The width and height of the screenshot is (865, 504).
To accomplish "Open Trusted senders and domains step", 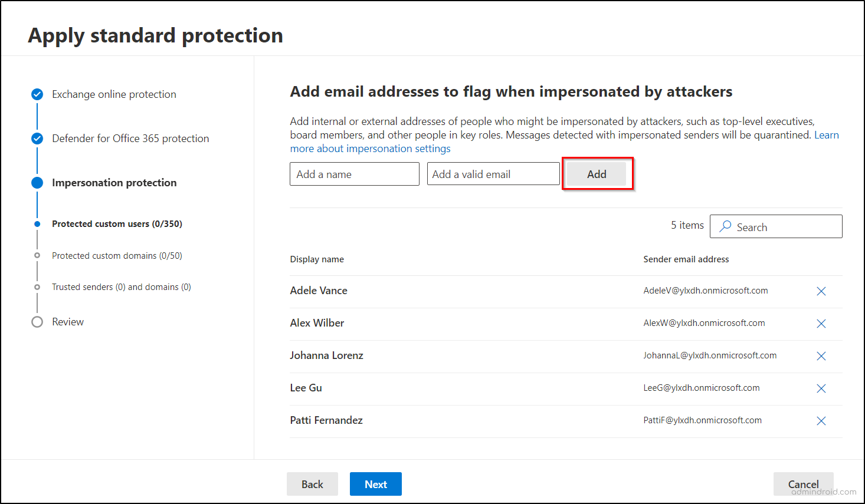I will pyautogui.click(x=121, y=287).
